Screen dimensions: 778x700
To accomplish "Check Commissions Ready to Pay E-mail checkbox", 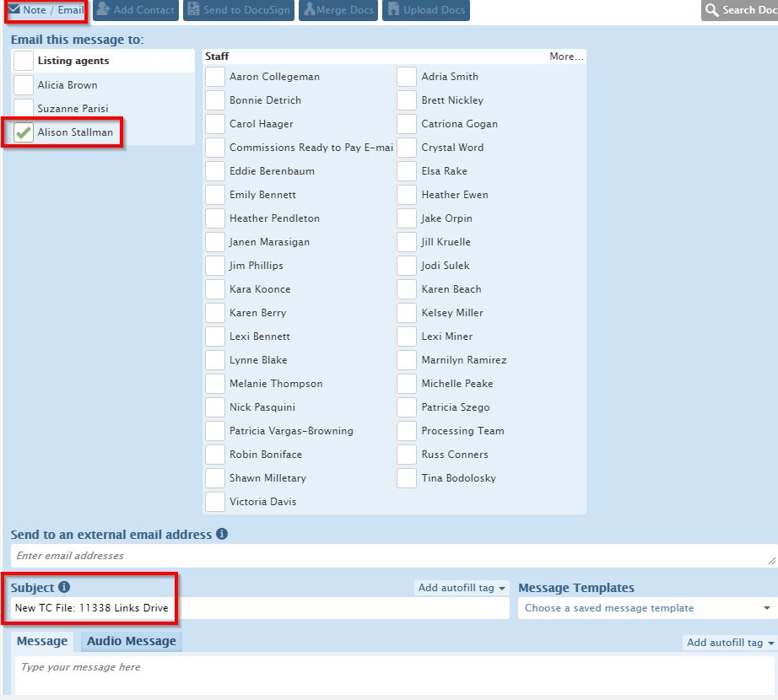I will click(x=215, y=148).
